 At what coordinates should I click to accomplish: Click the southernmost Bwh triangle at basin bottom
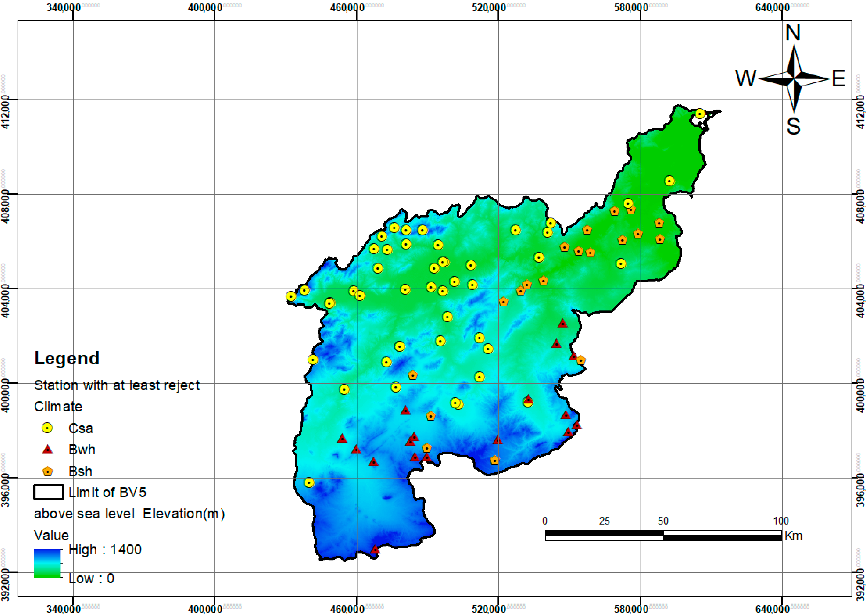[x=375, y=550]
